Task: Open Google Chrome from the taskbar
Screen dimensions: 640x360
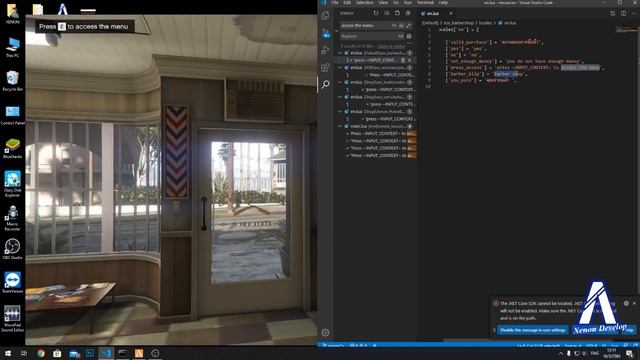Action: click(40, 353)
